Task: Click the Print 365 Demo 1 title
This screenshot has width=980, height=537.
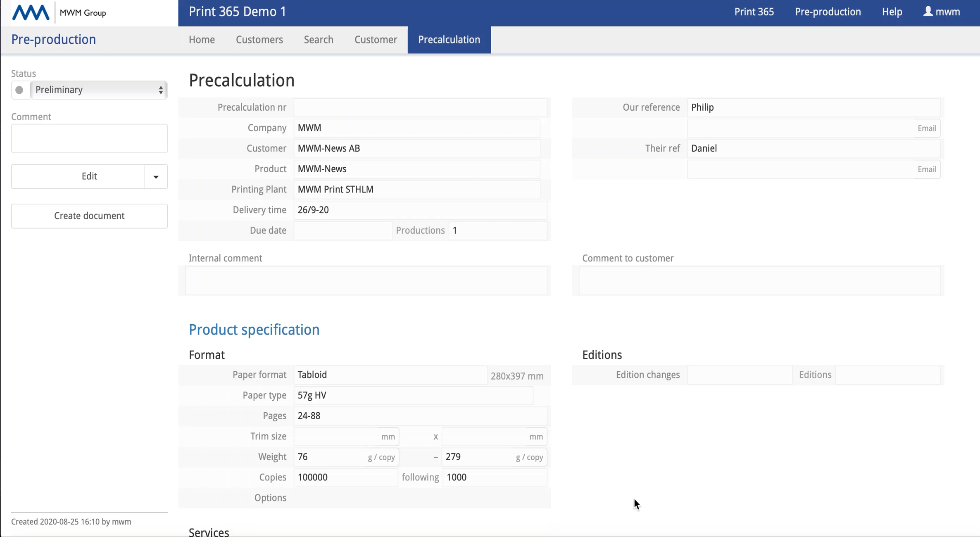Action: click(x=238, y=12)
